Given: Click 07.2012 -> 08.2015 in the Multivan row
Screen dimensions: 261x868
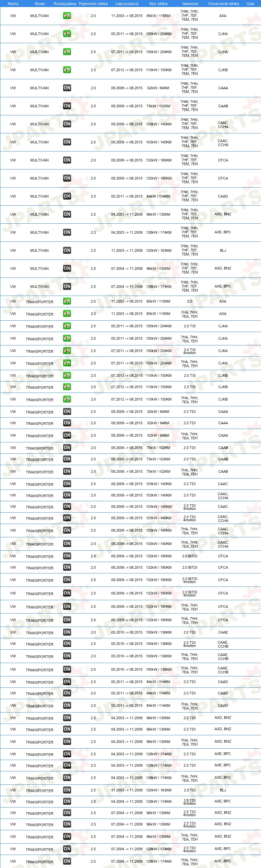Looking at the screenshot, I should [x=127, y=70].
